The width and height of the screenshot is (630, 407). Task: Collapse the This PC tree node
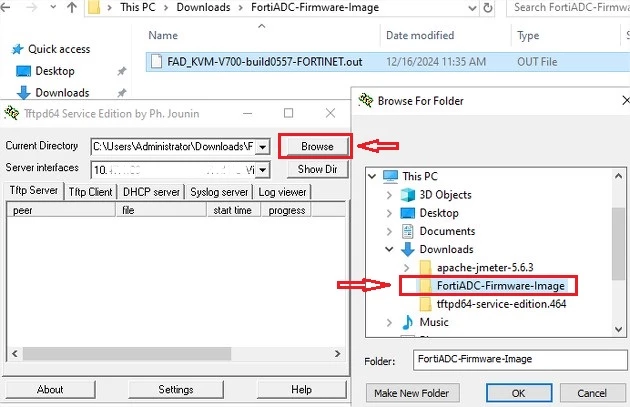[x=372, y=176]
